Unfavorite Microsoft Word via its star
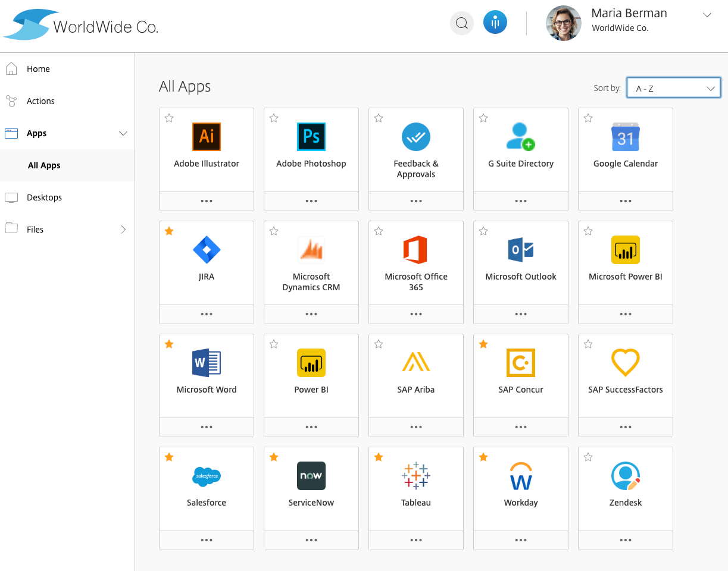 169,344
